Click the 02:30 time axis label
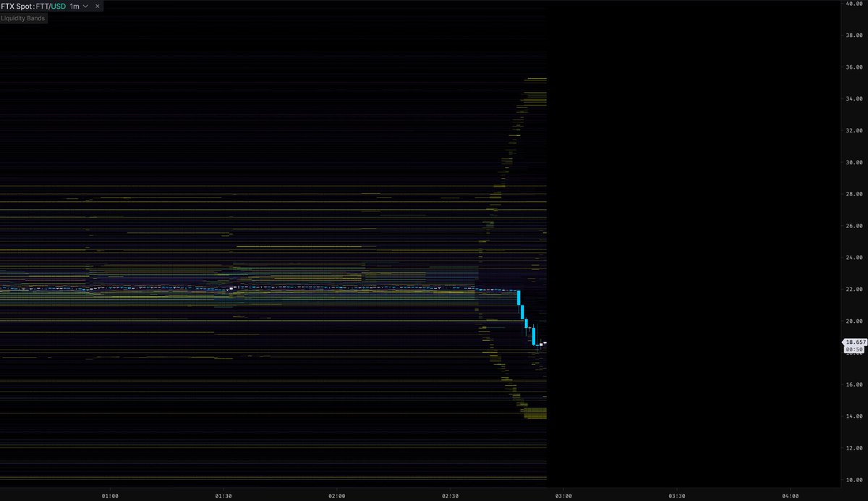Image resolution: width=868 pixels, height=501 pixels. point(450,496)
